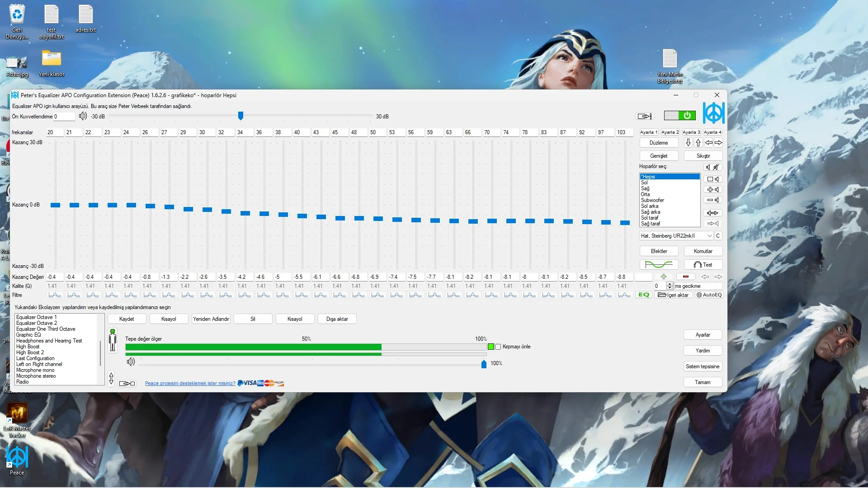Select the Ayarla 4 preset tab
868x488 pixels.
(712, 132)
